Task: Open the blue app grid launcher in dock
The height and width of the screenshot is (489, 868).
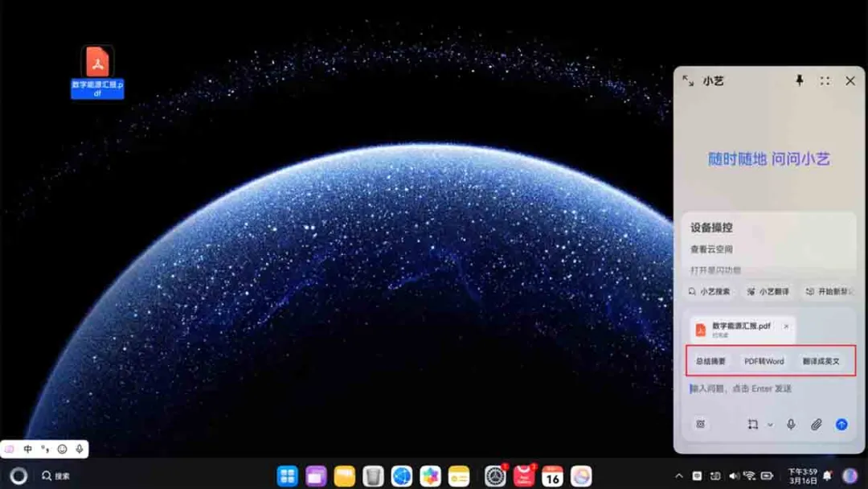Action: (x=287, y=475)
